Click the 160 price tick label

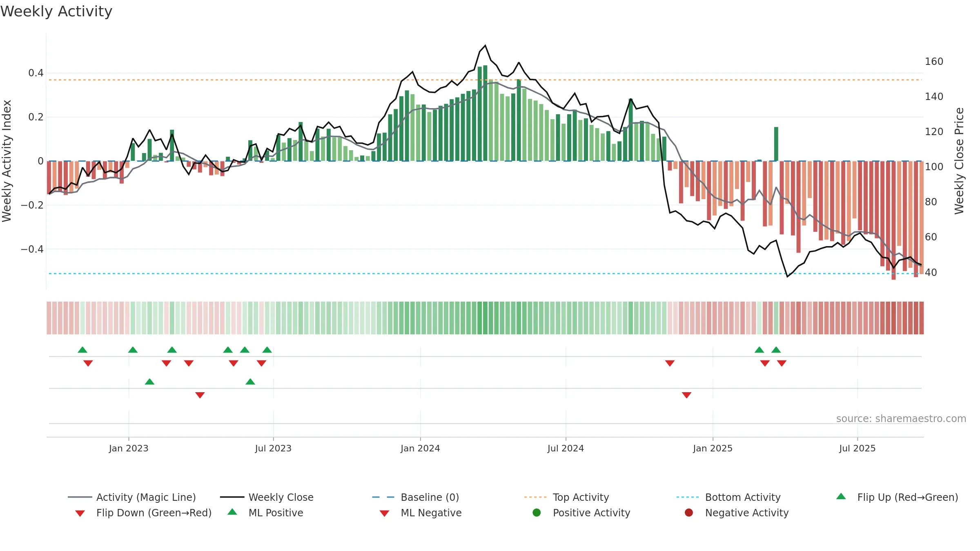[x=934, y=62]
